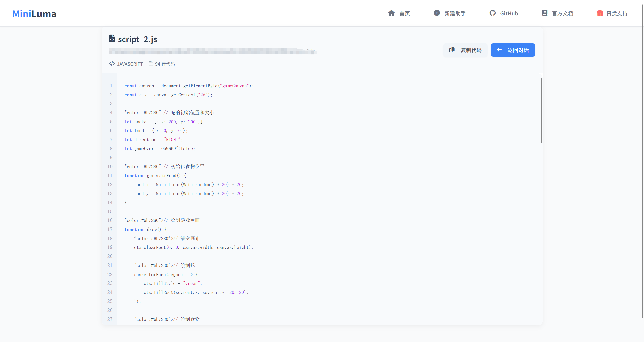The image size is (644, 342).
Task: Click the plus icon for 新建助手
Action: tap(437, 13)
